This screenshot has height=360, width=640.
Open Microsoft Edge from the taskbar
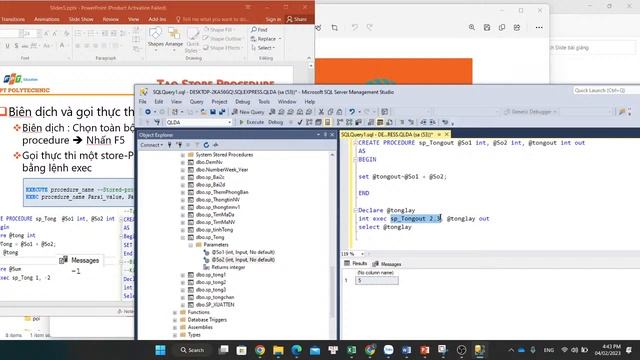[296, 350]
